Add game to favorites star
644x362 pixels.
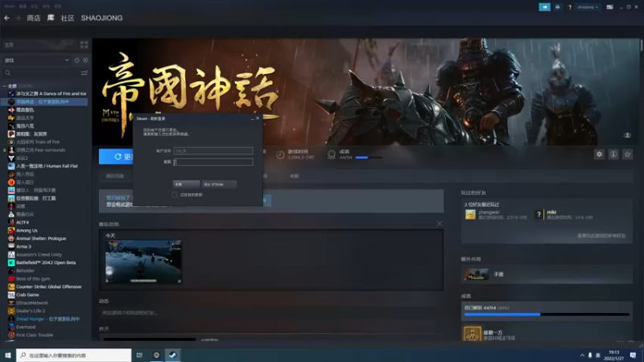(627, 154)
